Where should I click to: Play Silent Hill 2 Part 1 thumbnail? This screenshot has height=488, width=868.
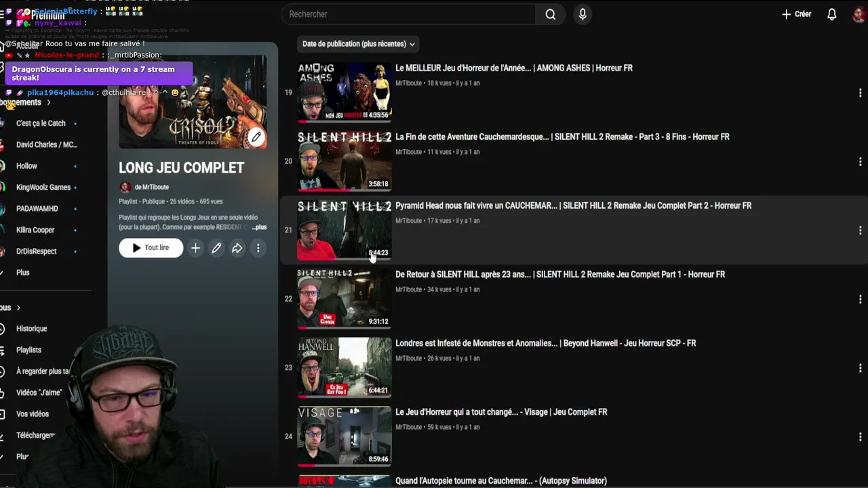coord(344,299)
